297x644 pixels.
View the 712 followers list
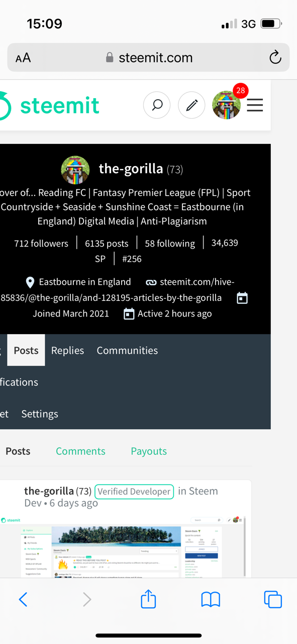41,243
